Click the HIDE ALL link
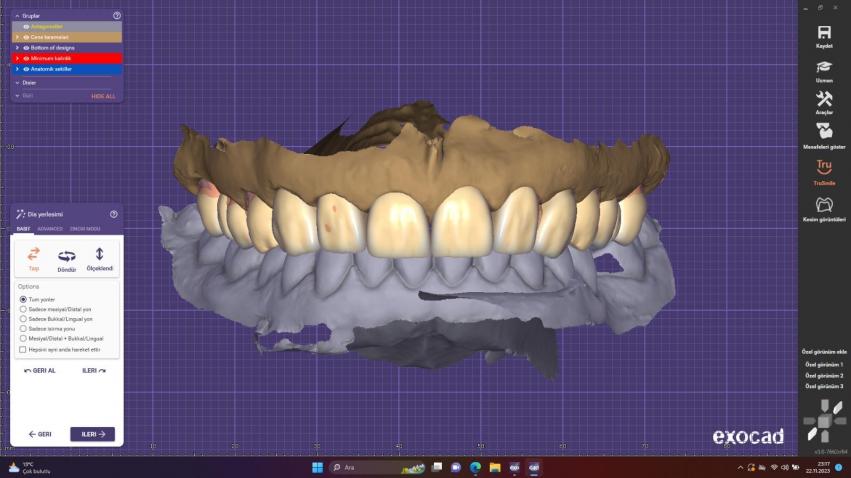 click(x=103, y=96)
